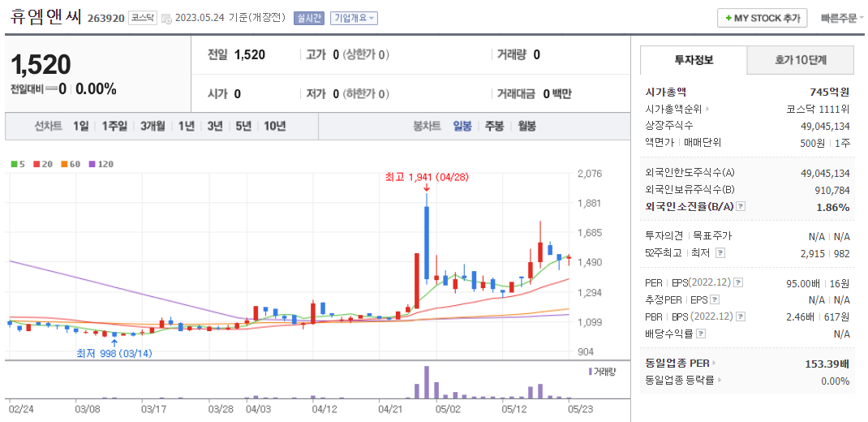Expand the 기업개요 dropdown
868x422 pixels.
354,18
